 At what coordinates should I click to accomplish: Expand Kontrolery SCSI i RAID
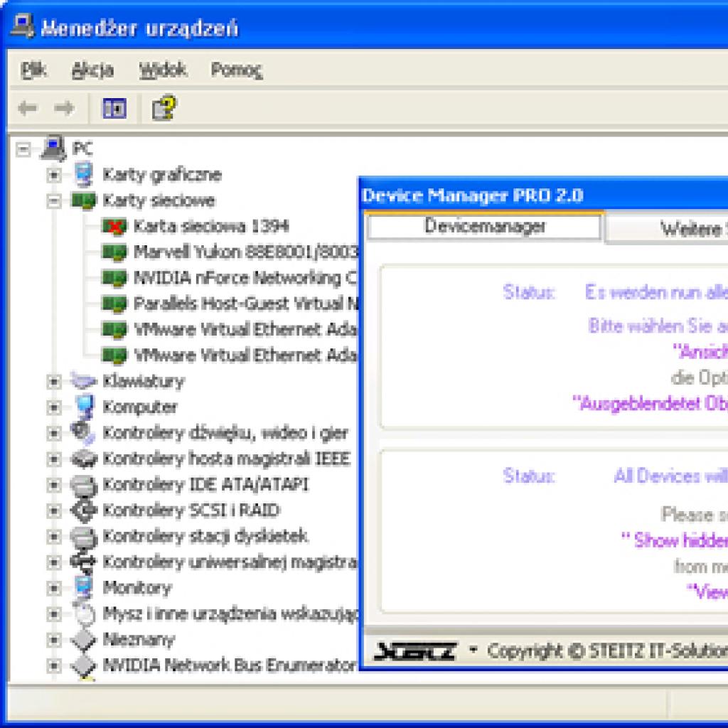(x=54, y=510)
